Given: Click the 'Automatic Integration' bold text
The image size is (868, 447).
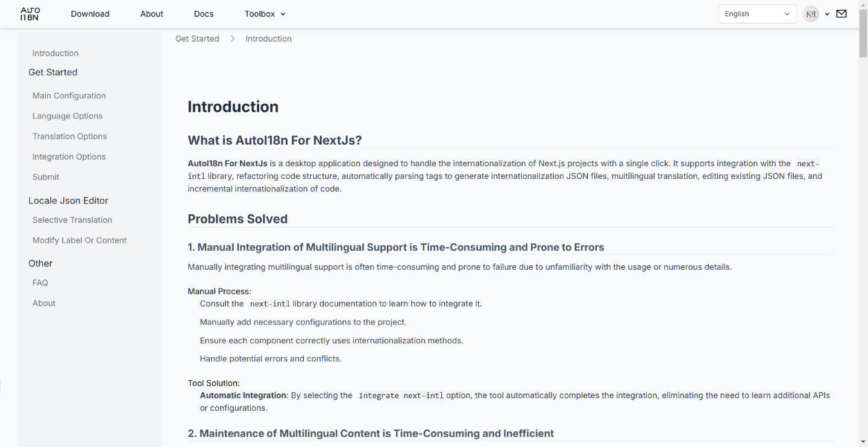Looking at the screenshot, I should (244, 395).
